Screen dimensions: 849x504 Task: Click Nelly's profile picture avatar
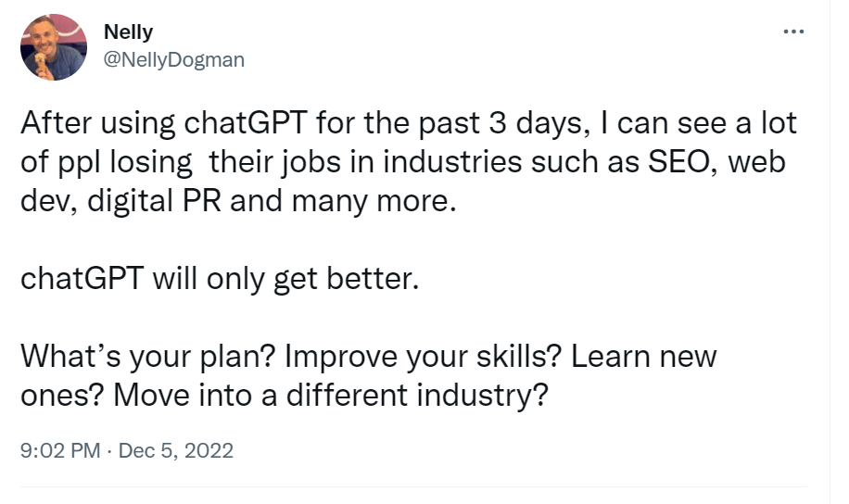(x=54, y=47)
